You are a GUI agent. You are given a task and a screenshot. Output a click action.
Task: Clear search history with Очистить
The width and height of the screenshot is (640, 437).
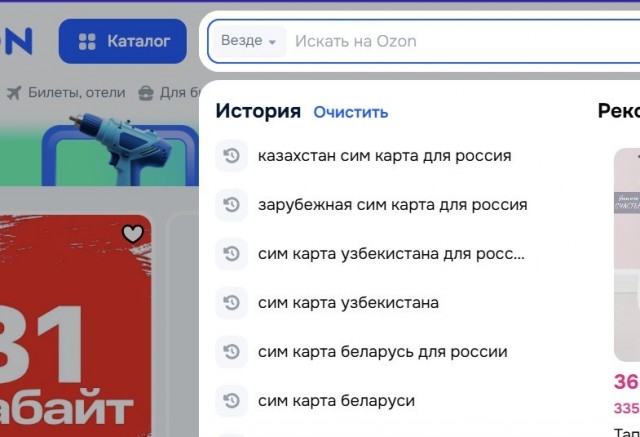tap(351, 112)
